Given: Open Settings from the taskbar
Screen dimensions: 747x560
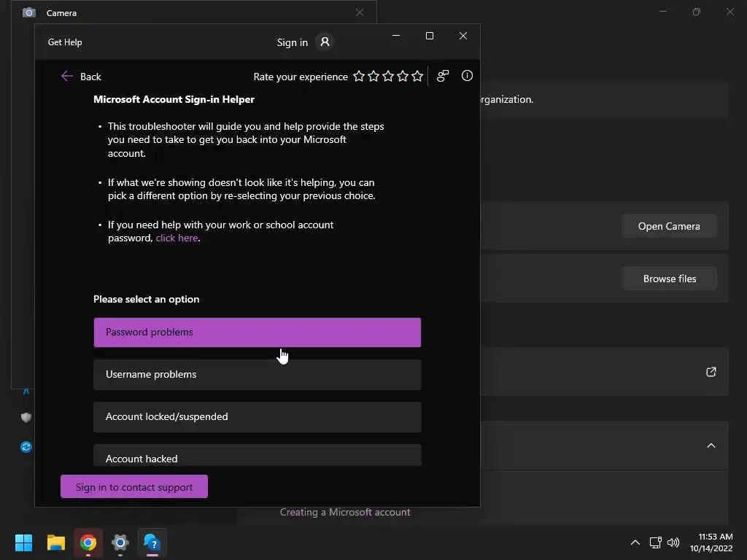Looking at the screenshot, I should [x=120, y=542].
